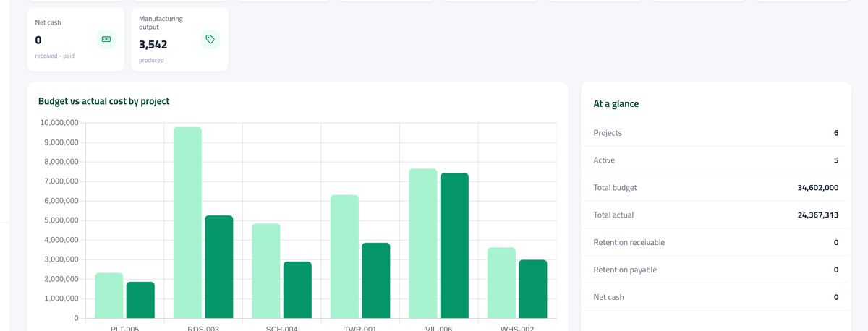This screenshot has width=868, height=331.
Task: Click the 'At a glance' heading
Action: 616,103
